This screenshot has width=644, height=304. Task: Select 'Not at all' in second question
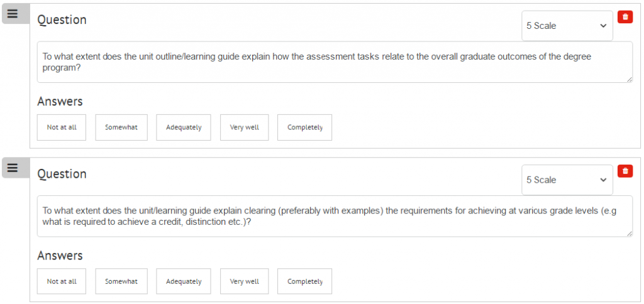pyautogui.click(x=62, y=281)
